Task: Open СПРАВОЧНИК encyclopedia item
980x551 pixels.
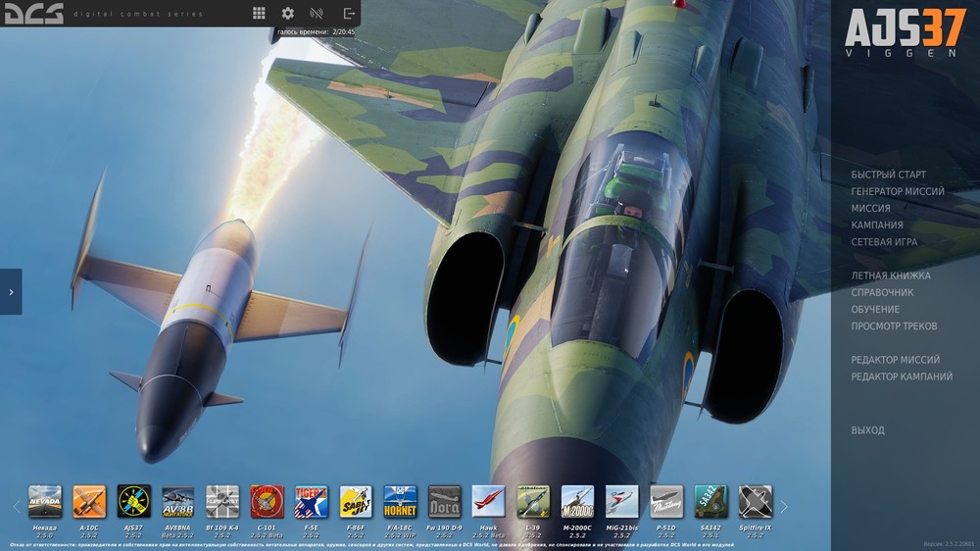Action: (x=882, y=292)
